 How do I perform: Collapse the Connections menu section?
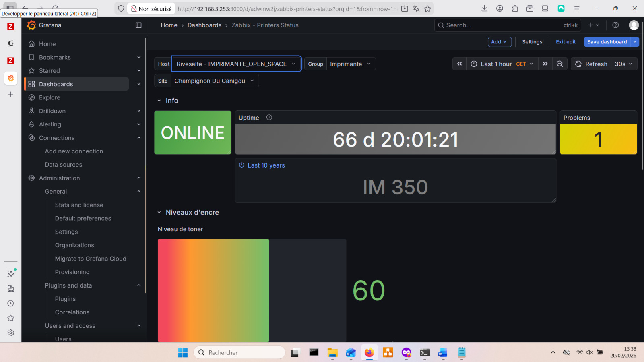(139, 138)
